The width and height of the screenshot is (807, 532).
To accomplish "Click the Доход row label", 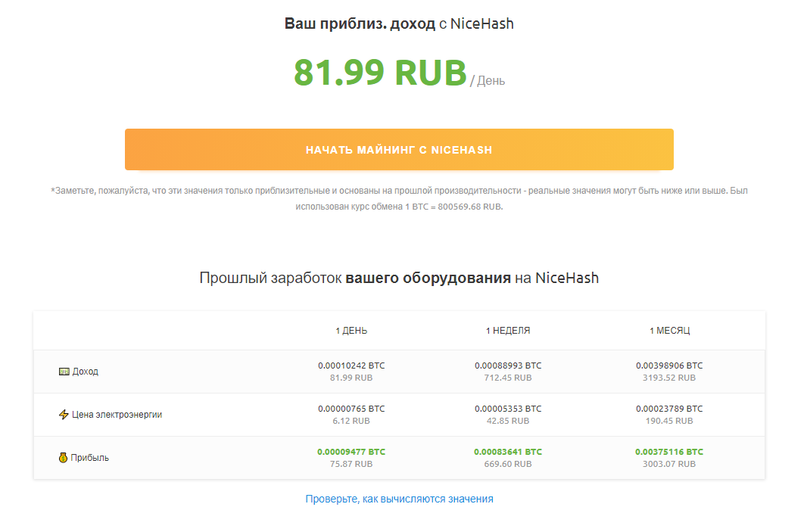I will [x=87, y=371].
